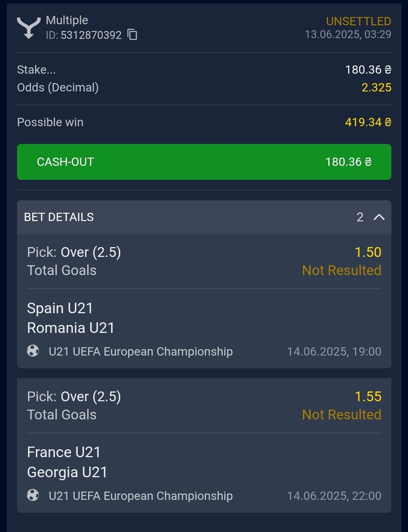Select the France U21 team name
408x532 pixels.
point(64,452)
